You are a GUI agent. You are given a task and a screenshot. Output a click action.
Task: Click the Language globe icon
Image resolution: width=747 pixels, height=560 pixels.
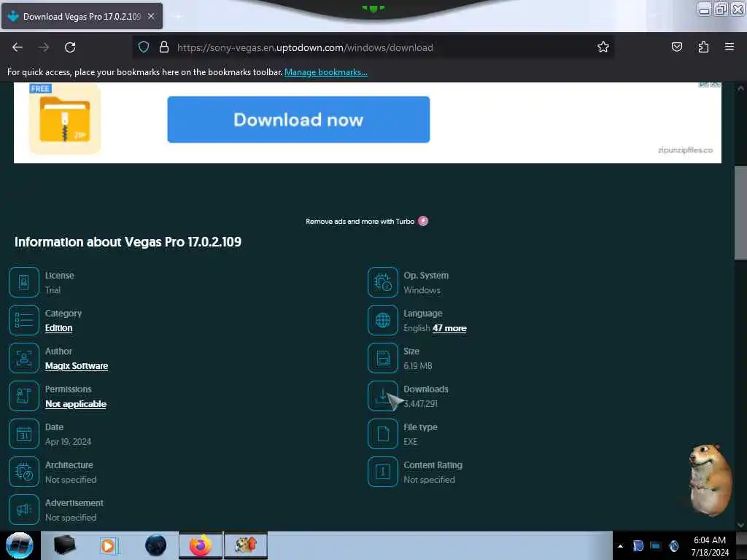[382, 321]
